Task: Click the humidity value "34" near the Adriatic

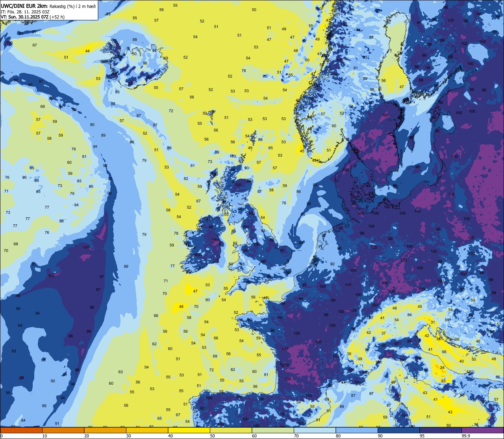Action: click(x=438, y=339)
